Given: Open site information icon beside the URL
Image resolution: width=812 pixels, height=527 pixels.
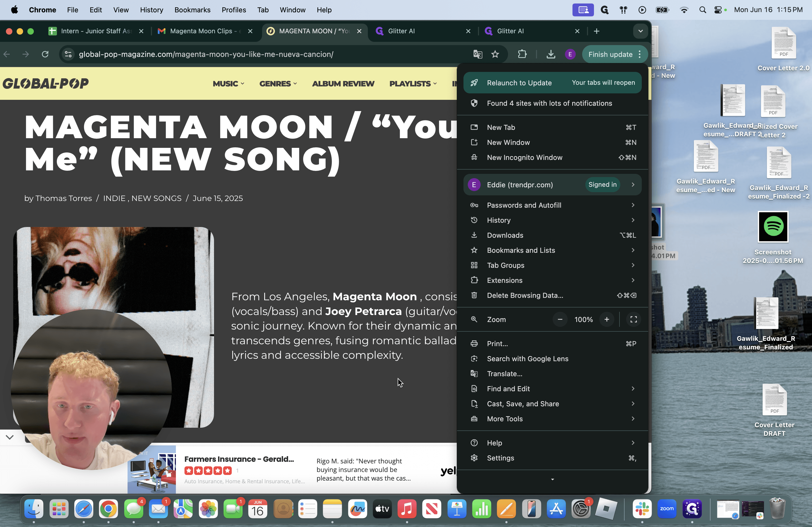Looking at the screenshot, I should [x=68, y=54].
